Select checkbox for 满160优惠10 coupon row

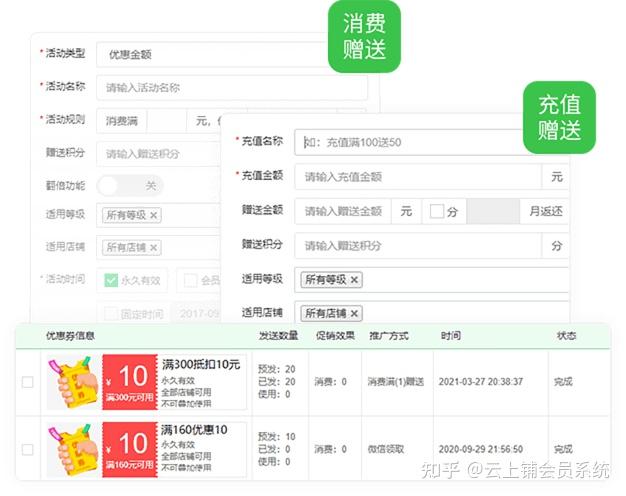pyautogui.click(x=28, y=450)
